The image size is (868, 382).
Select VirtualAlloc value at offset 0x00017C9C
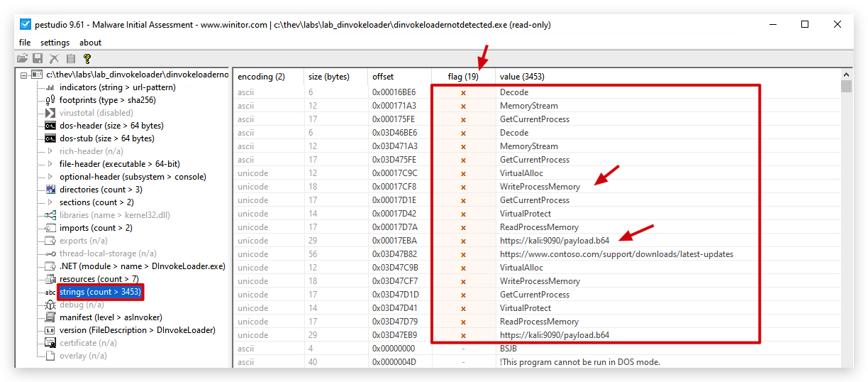tap(521, 173)
